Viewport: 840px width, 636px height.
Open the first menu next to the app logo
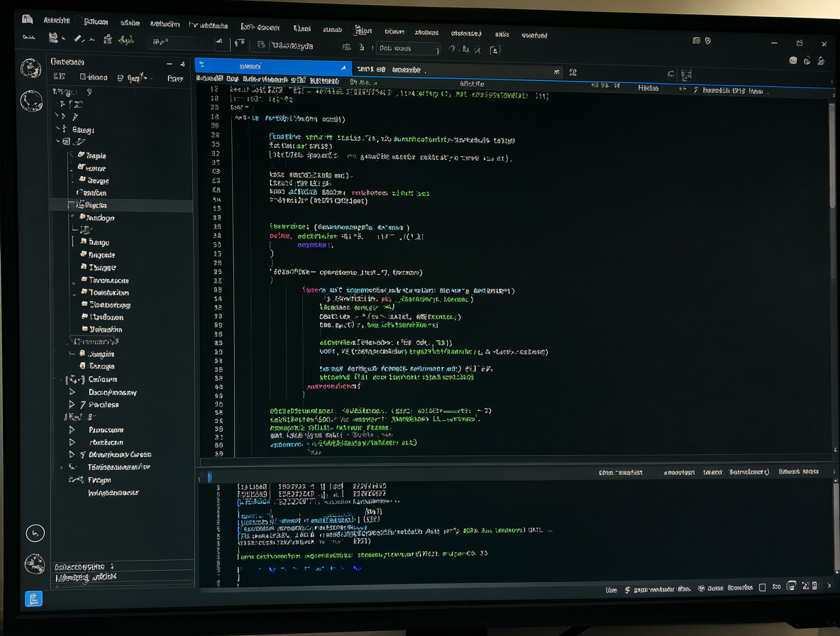[x=56, y=21]
